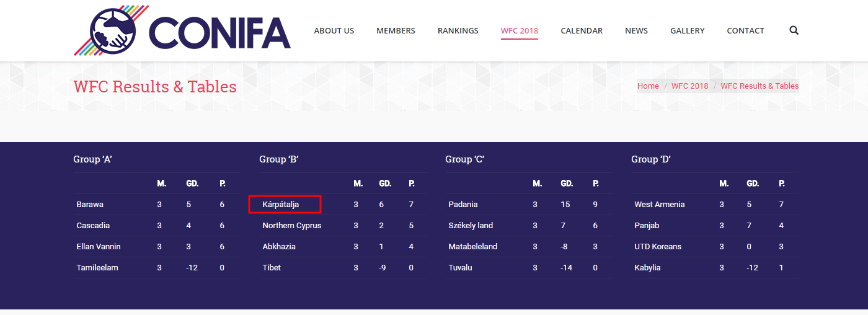This screenshot has width=868, height=315.
Task: Follow the WFC 2018 breadcrumb link
Action: (689, 86)
